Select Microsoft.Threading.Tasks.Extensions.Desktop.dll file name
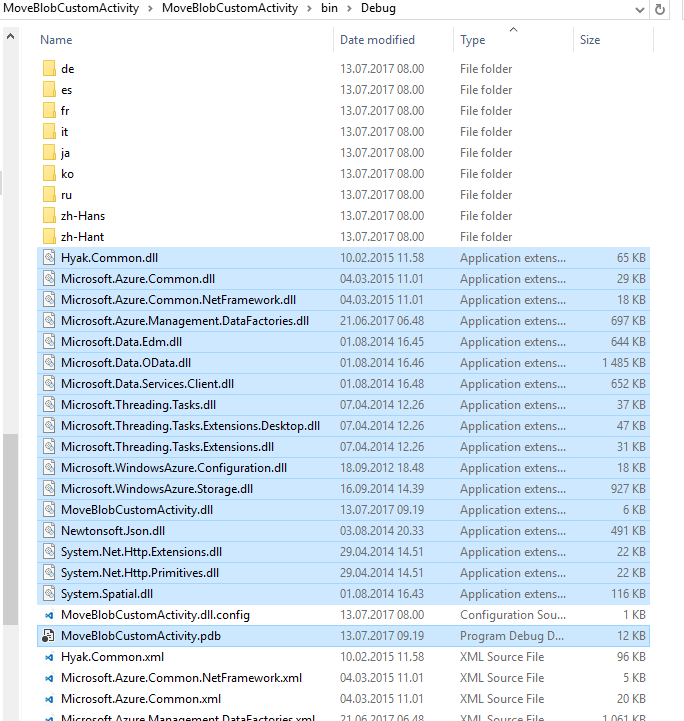 (x=190, y=426)
